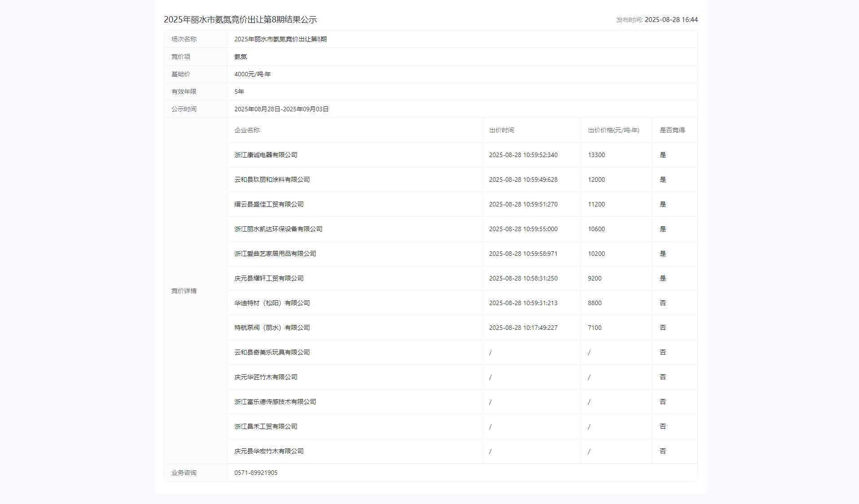This screenshot has height=504, width=859.
Task: Select company name 浙江康诚电器有限公司
Action: pos(266,155)
